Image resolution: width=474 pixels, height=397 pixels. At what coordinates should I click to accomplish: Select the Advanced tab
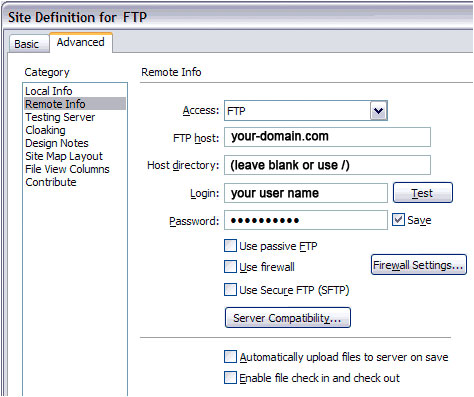81,42
